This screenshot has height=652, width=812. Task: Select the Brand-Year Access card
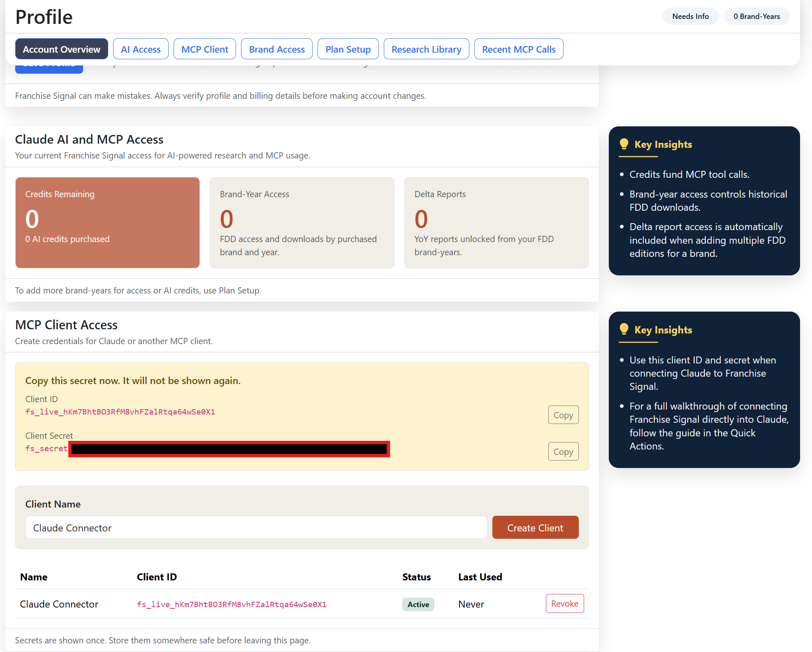[302, 223]
